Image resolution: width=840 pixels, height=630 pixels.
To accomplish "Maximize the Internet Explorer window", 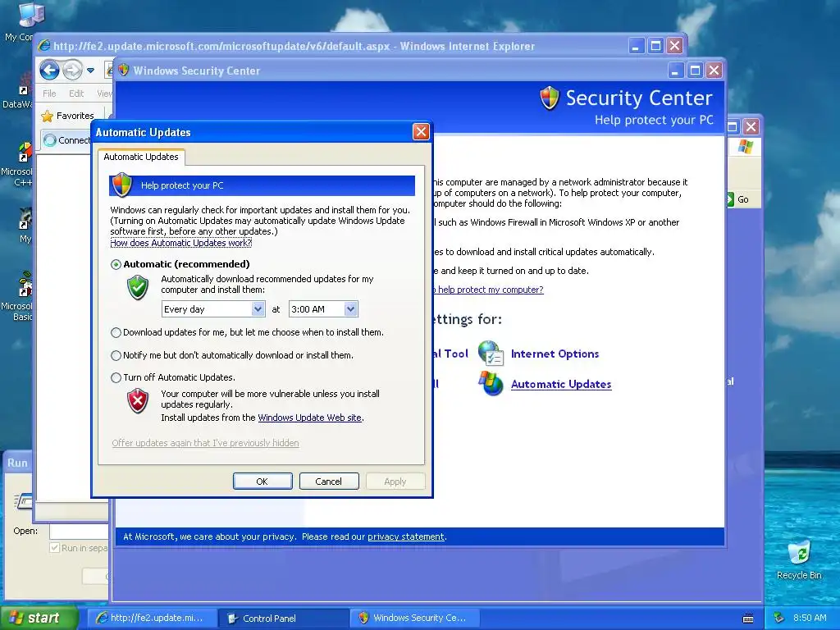I will click(x=655, y=46).
